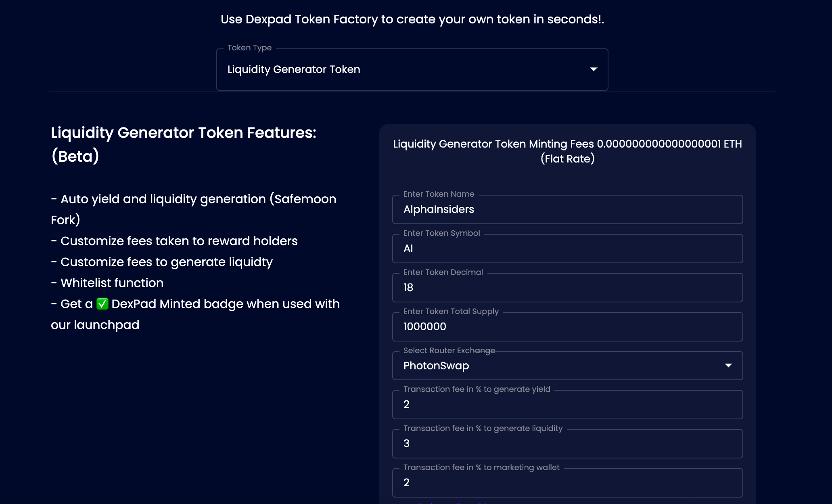Focus the Enter Token Name field
This screenshot has width=832, height=504.
pyautogui.click(x=567, y=209)
